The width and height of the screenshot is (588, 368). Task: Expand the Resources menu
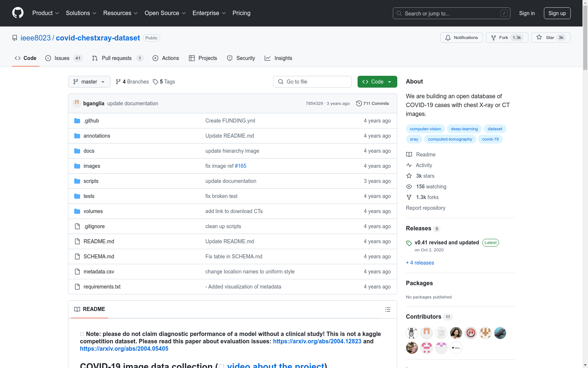click(121, 13)
